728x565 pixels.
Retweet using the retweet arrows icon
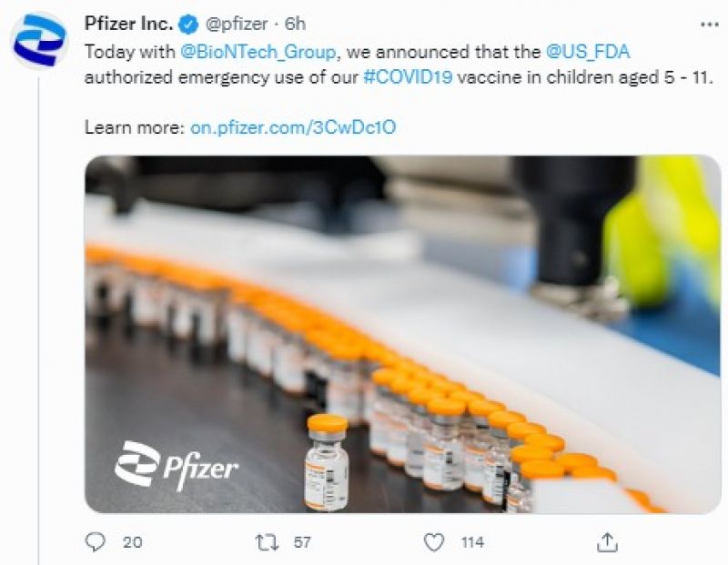[267, 542]
